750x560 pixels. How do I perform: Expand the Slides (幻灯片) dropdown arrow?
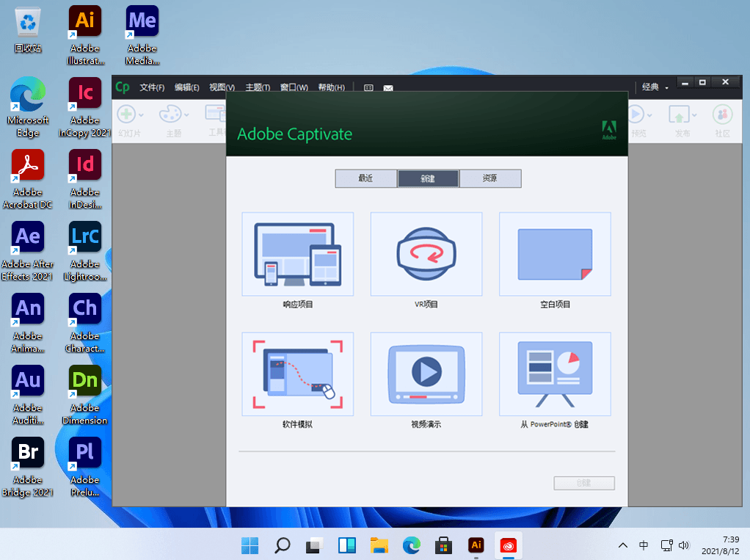[x=141, y=114]
